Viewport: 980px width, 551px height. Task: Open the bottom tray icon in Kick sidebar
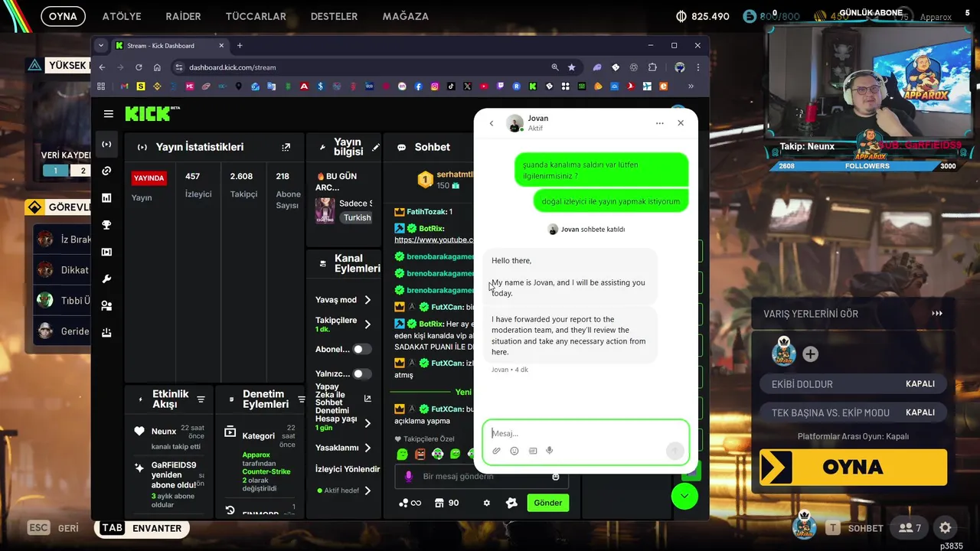pyautogui.click(x=106, y=332)
